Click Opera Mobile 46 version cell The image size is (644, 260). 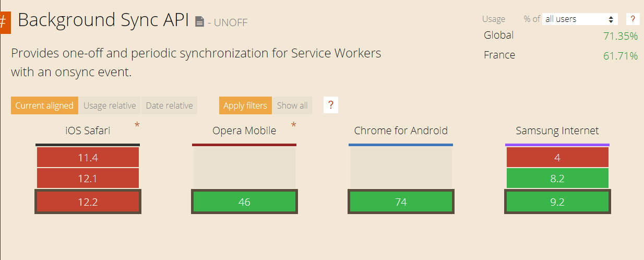[244, 202]
